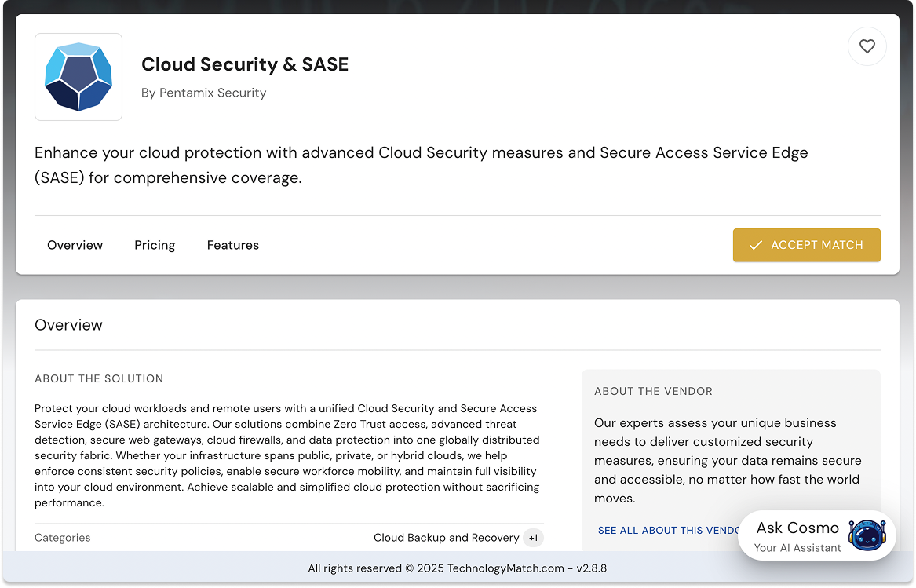916x588 pixels.
Task: Click the Cloud Backup and Recovery category
Action: coord(446,538)
